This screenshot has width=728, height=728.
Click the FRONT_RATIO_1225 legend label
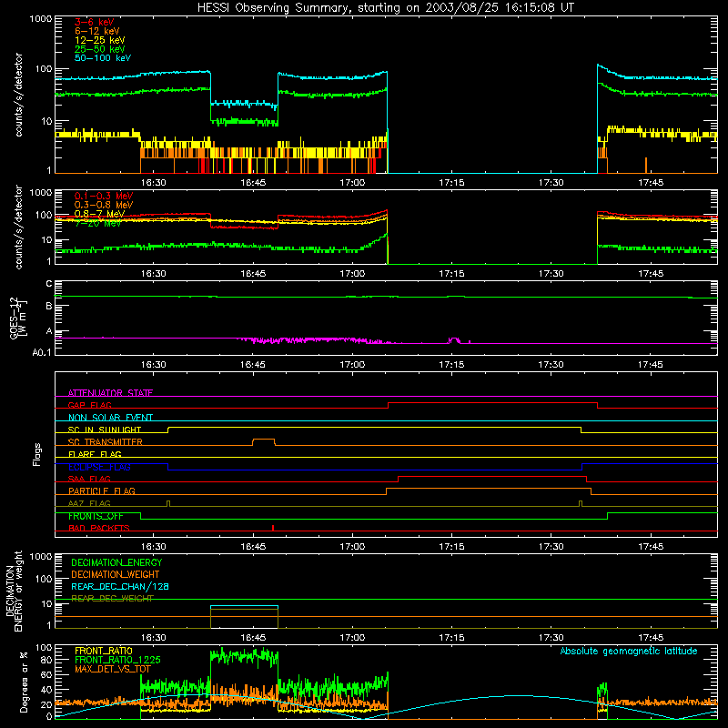click(x=117, y=660)
